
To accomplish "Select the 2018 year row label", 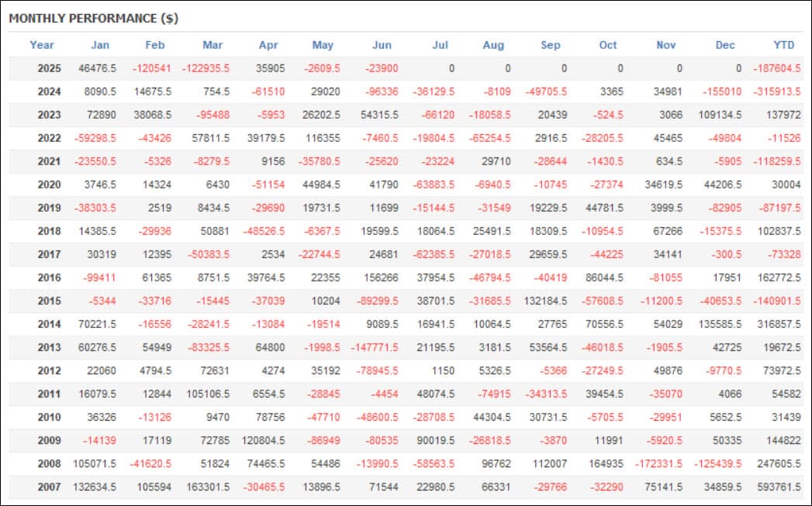I will tap(49, 231).
